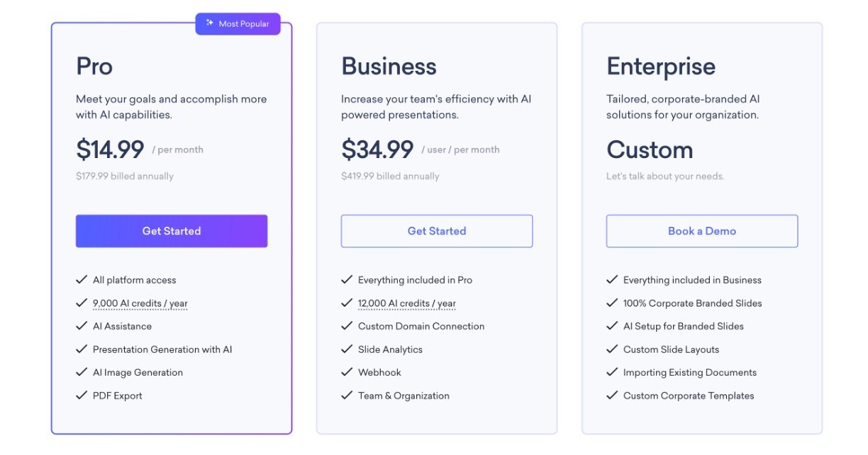Click the 12,000 AI credits / year link
The height and width of the screenshot is (455, 868).
click(x=407, y=303)
